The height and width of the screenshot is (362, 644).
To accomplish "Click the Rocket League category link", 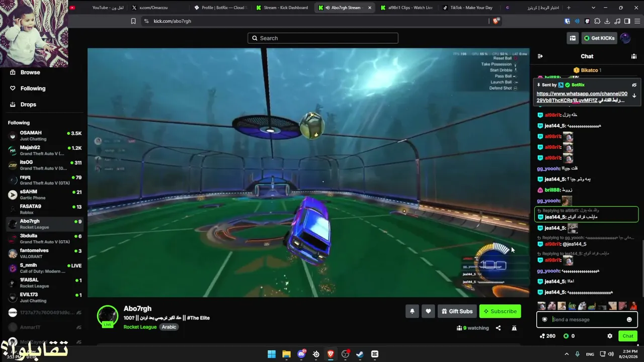I will point(140,327).
